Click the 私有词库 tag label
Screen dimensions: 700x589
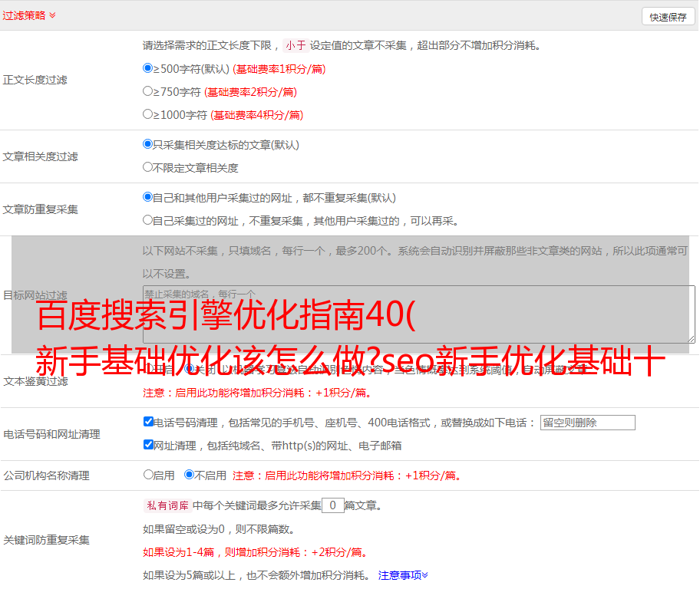(x=166, y=505)
